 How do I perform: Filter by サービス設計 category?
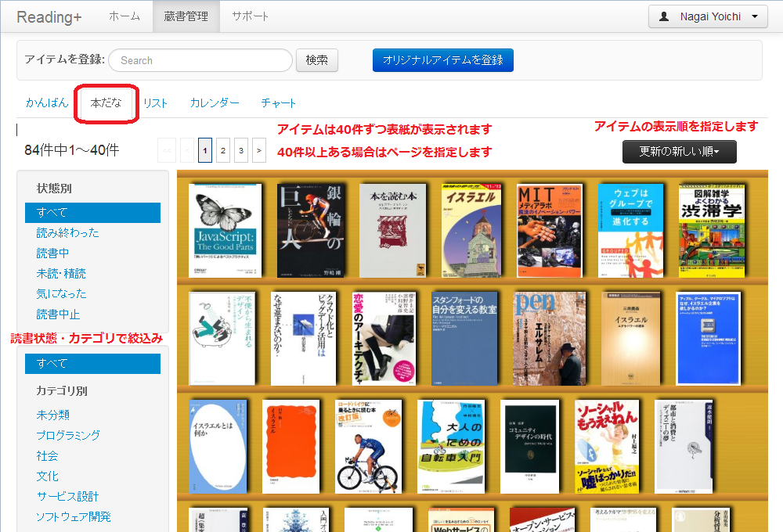[68, 497]
